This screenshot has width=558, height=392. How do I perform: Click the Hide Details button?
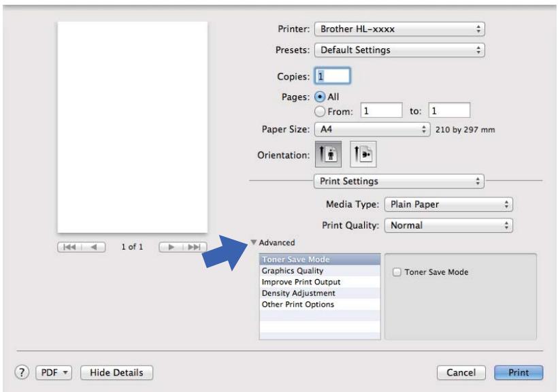point(117,372)
